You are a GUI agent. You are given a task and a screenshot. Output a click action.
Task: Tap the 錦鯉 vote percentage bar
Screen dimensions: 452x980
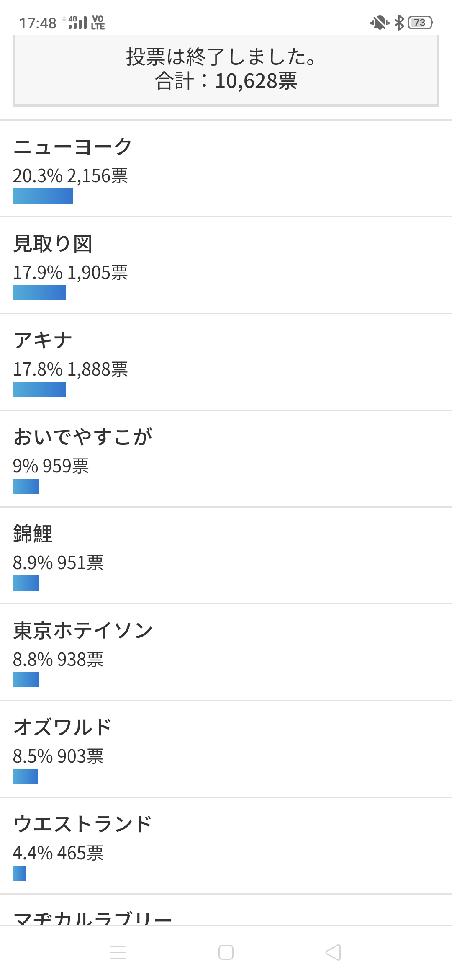[x=26, y=583]
